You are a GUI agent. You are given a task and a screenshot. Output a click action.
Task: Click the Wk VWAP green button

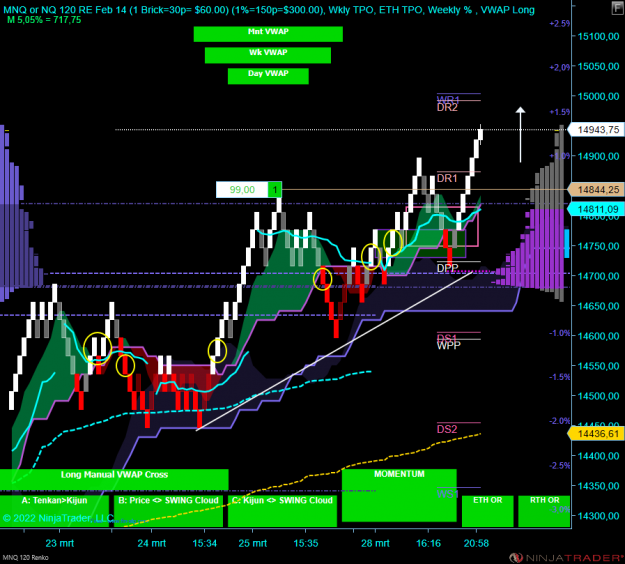click(x=268, y=55)
